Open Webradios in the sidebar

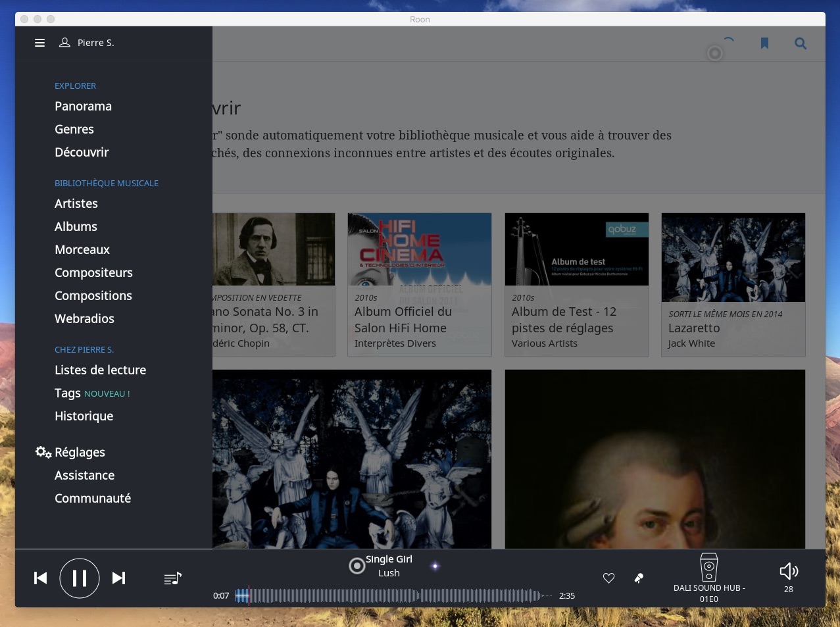point(84,319)
